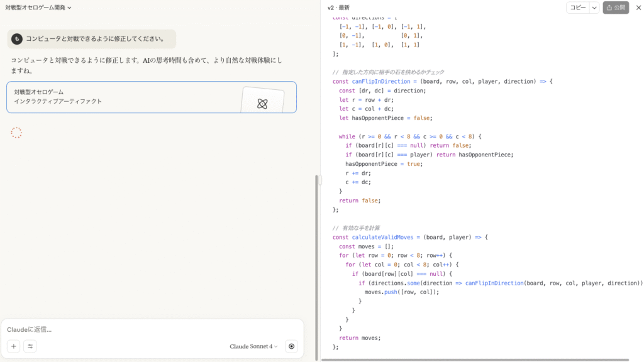Open the 対戦型オセロゲーム artifact card
The height and width of the screenshot is (362, 644).
pyautogui.click(x=152, y=97)
